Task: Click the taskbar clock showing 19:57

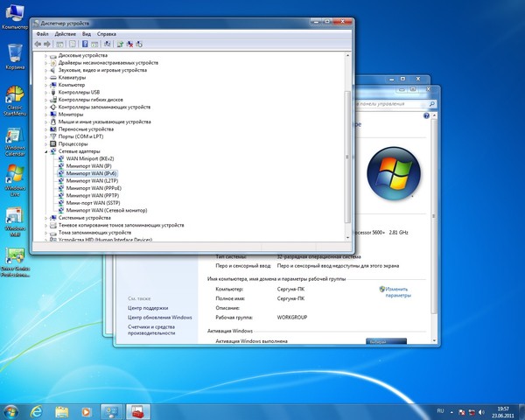Action: [x=503, y=412]
